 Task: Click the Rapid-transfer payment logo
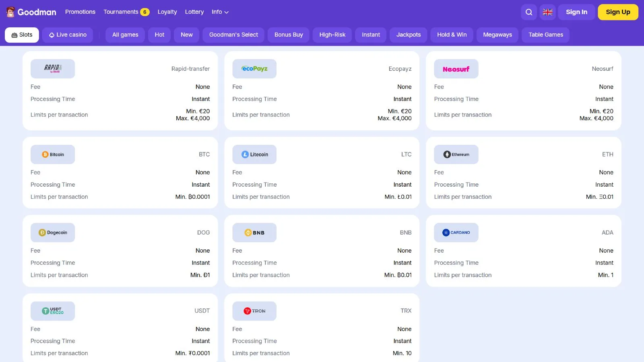tap(53, 69)
